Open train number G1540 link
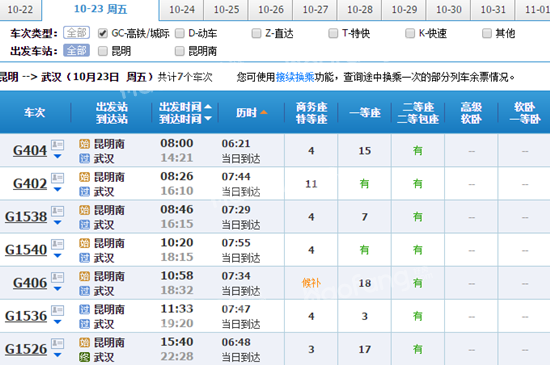The width and height of the screenshot is (550, 365). click(26, 250)
